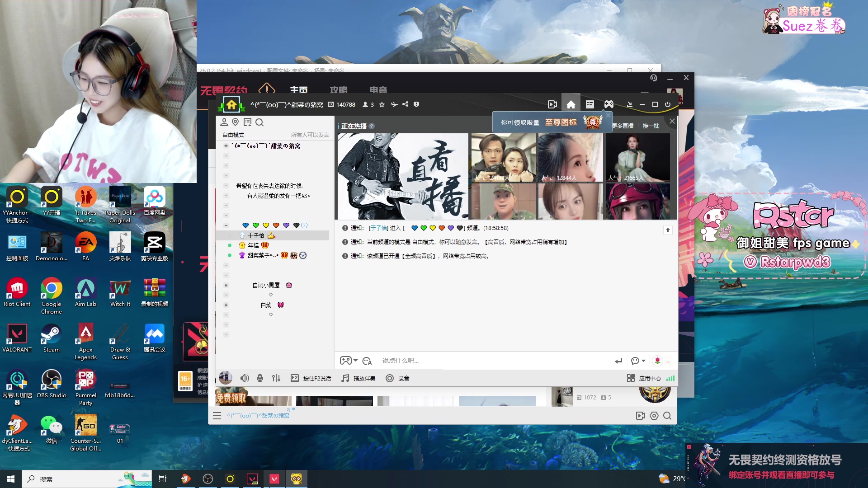868x488 pixels.
Task: Start 录音 recording
Action: pos(397,378)
